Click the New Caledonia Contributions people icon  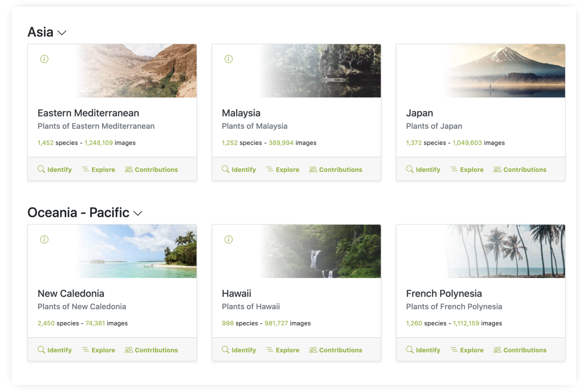coord(129,350)
